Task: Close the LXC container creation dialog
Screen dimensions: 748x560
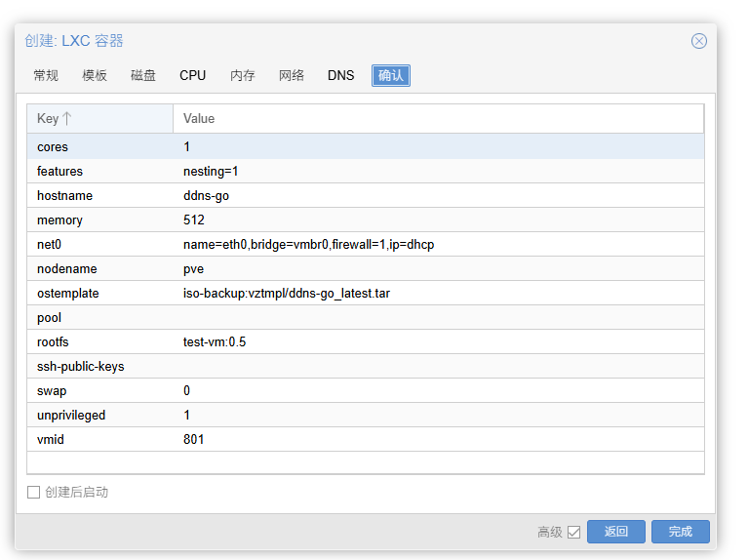Action: 698,41
